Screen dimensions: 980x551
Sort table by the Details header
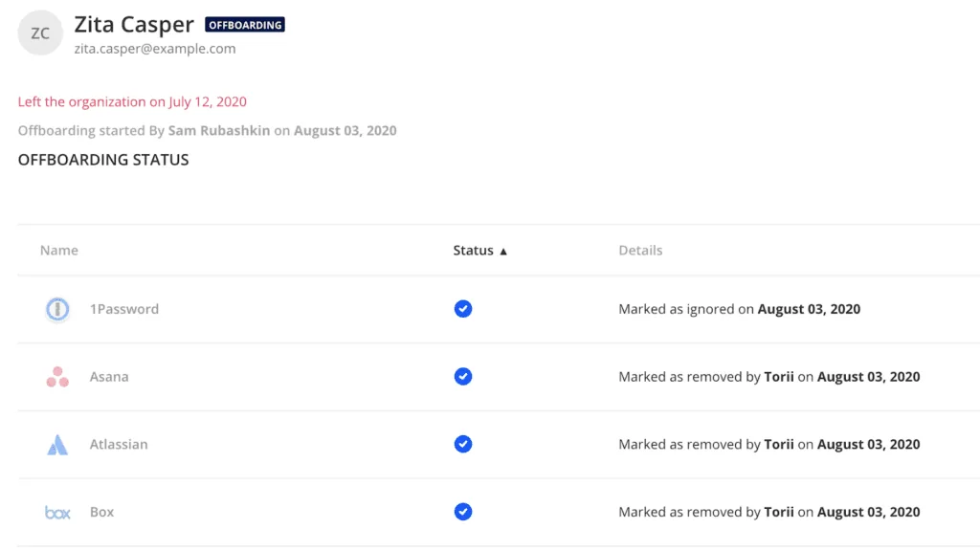pos(640,250)
